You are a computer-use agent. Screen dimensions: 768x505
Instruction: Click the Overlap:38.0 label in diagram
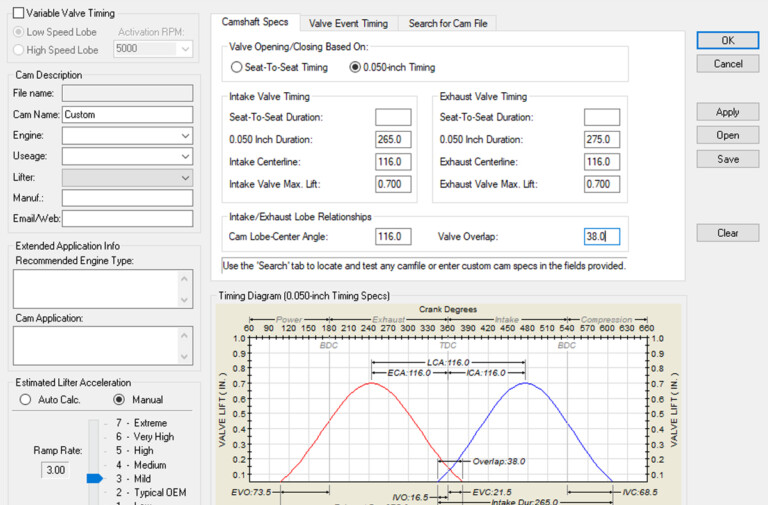(x=499, y=461)
